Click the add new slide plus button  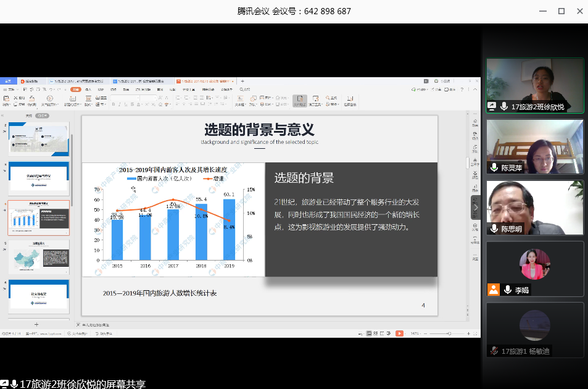click(x=36, y=324)
